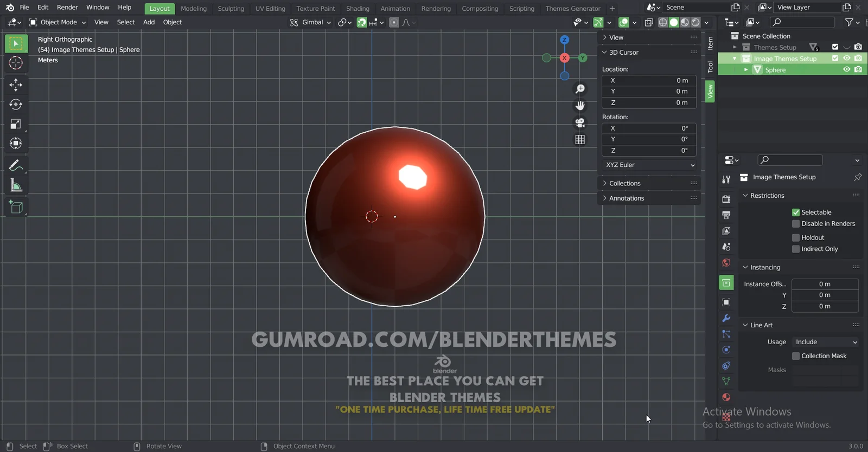Open Line Art Usage Include dropdown

826,342
